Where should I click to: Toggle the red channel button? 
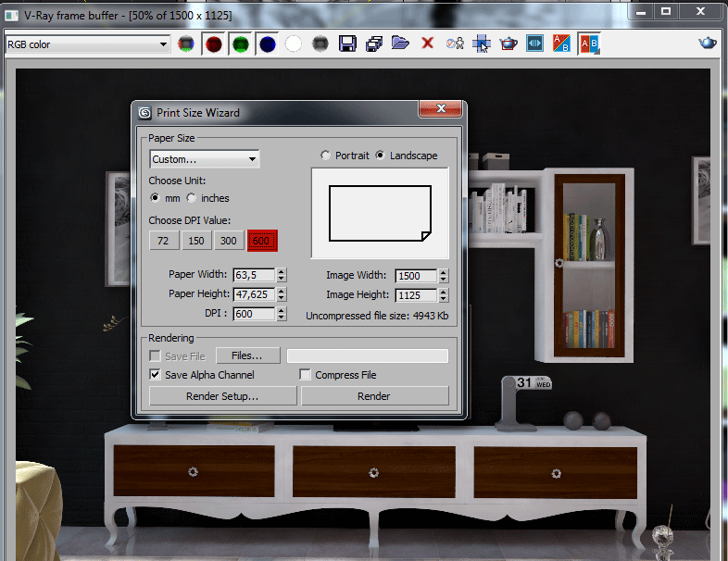pos(214,44)
